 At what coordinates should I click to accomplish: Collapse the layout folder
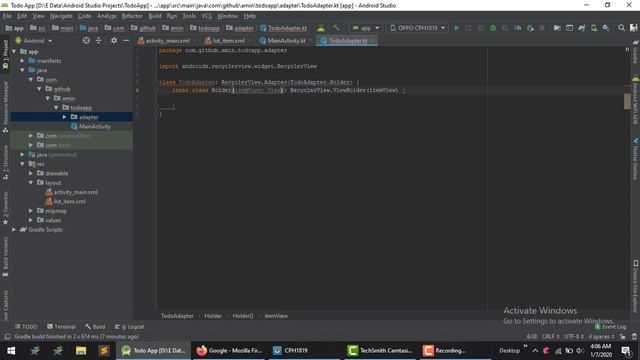tap(31, 183)
